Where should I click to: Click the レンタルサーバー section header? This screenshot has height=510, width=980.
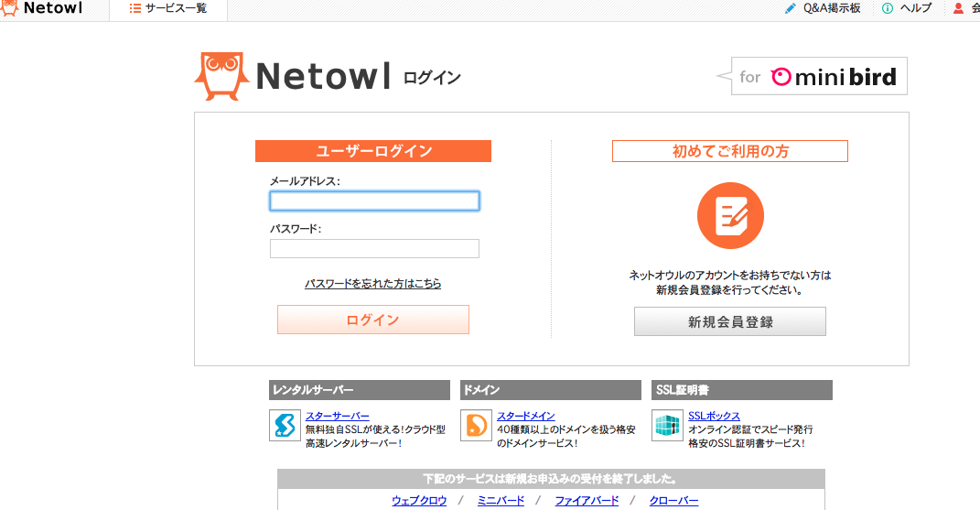[360, 390]
